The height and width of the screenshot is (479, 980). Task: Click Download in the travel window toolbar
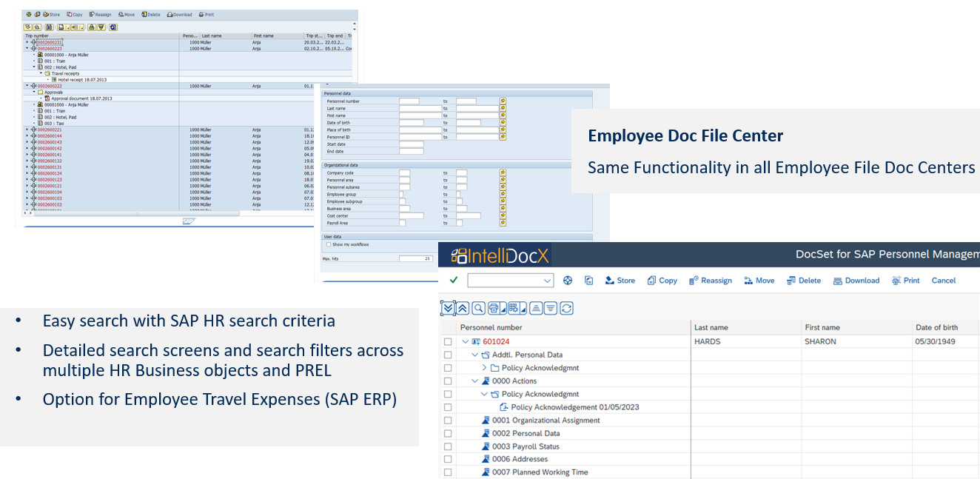pyautogui.click(x=180, y=14)
